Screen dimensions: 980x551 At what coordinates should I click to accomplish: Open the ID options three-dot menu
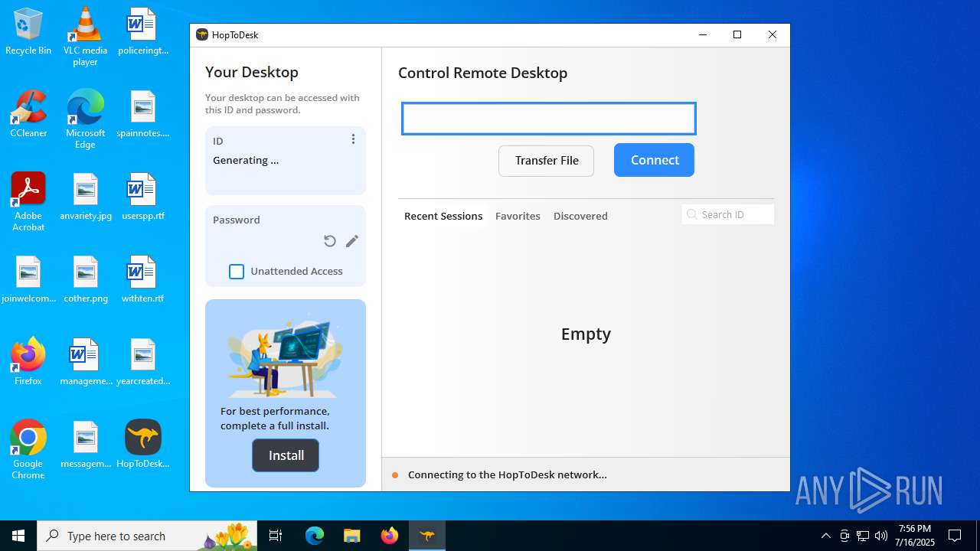point(353,139)
